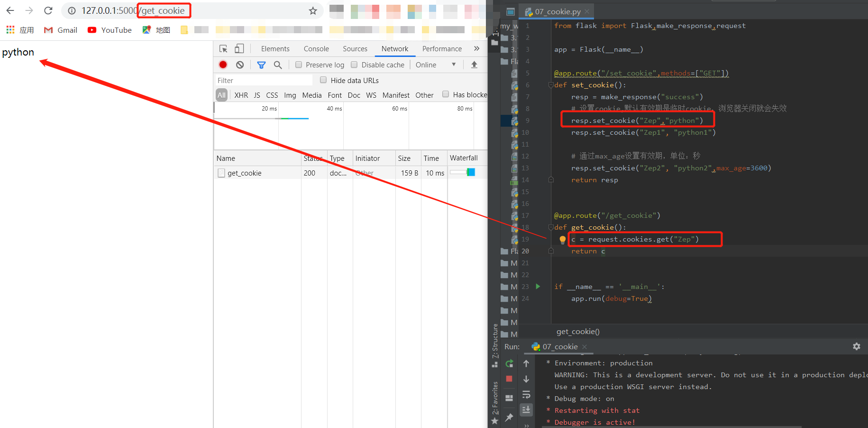
Task: Bookmark this page with the star
Action: coord(313,10)
